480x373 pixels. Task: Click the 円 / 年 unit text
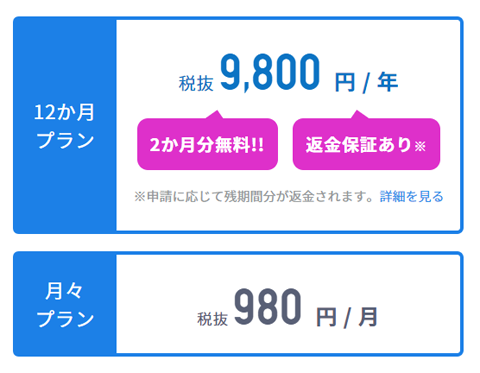(366, 82)
